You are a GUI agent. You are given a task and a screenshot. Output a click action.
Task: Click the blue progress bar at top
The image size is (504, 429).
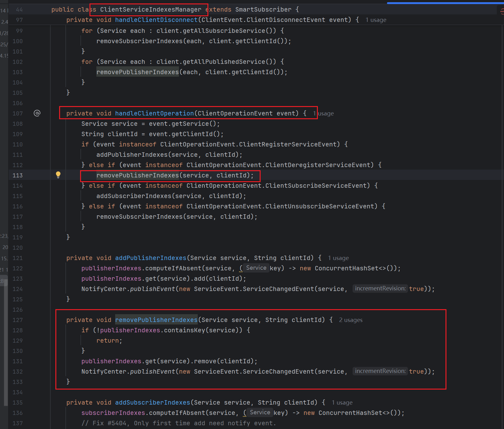pyautogui.click(x=444, y=3)
